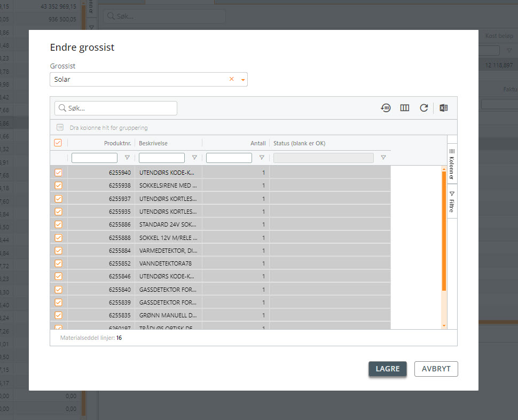518x420 pixels.
Task: Export the grid to Excel
Action: [x=444, y=108]
